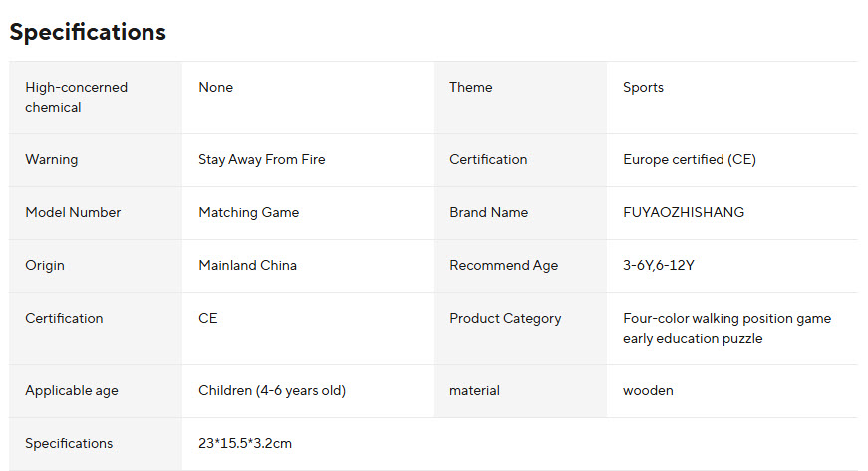The height and width of the screenshot is (471, 868).
Task: Select the 'wooden' material value
Action: coord(648,390)
